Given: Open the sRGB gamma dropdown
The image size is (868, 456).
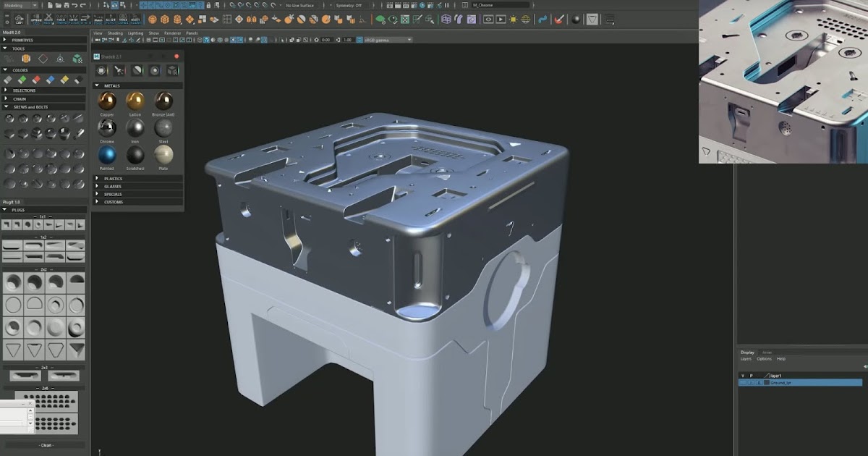Looking at the screenshot, I should (387, 41).
